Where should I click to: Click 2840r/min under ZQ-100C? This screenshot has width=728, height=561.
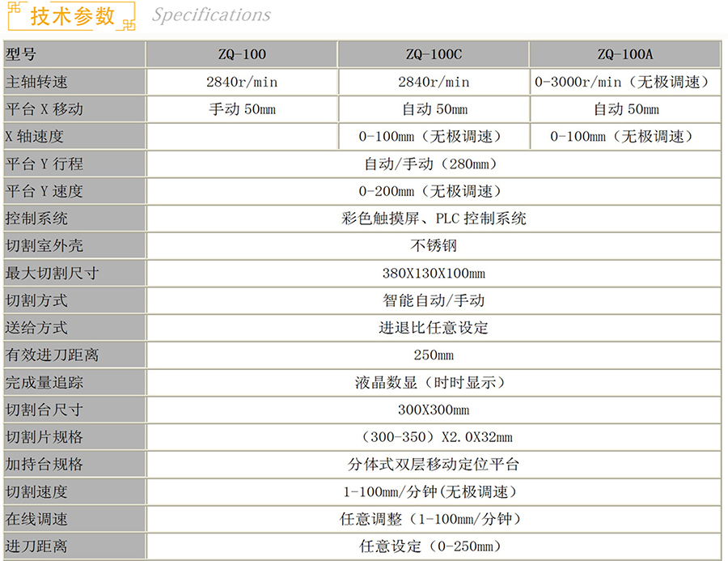[434, 83]
